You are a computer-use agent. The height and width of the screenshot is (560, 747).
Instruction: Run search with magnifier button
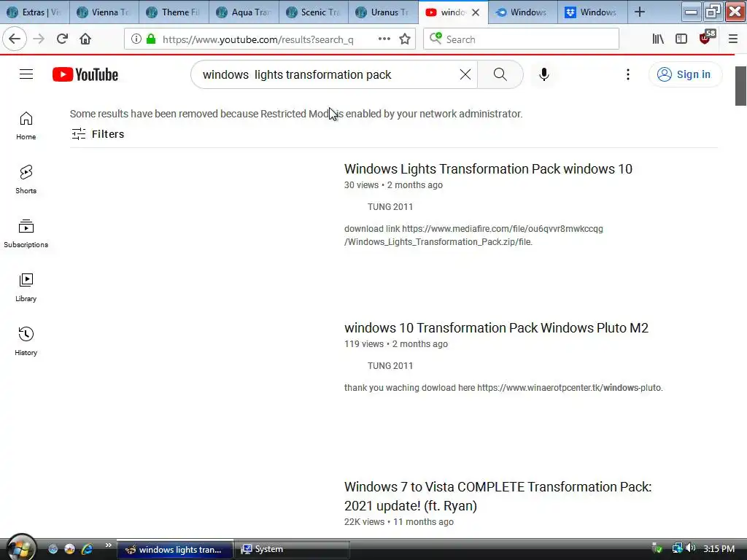click(x=500, y=74)
